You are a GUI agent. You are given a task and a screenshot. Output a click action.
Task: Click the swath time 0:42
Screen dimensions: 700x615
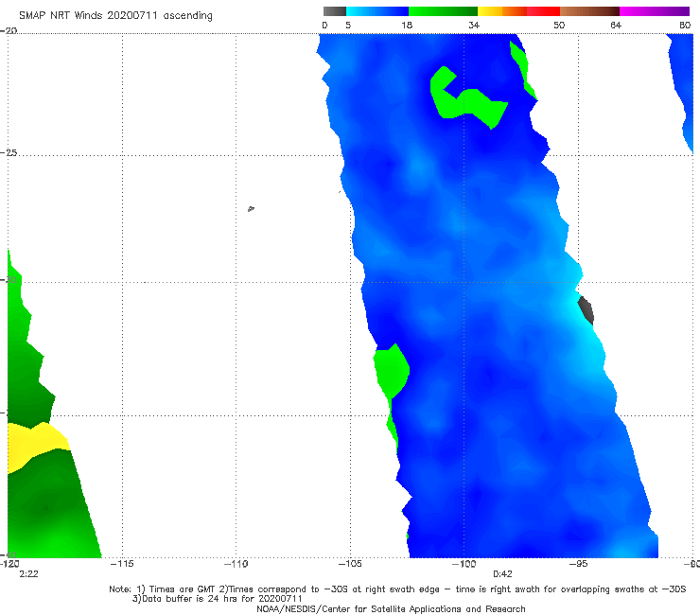(x=502, y=574)
